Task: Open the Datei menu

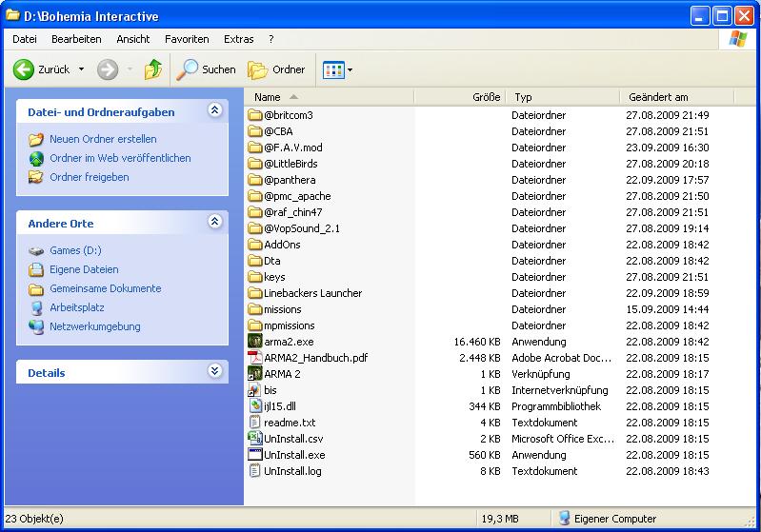Action: (x=25, y=39)
